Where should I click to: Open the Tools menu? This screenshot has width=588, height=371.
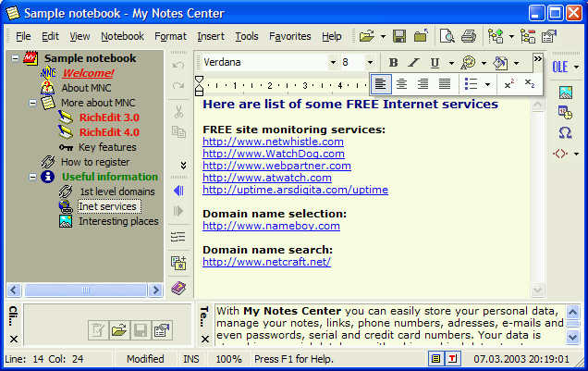click(246, 36)
